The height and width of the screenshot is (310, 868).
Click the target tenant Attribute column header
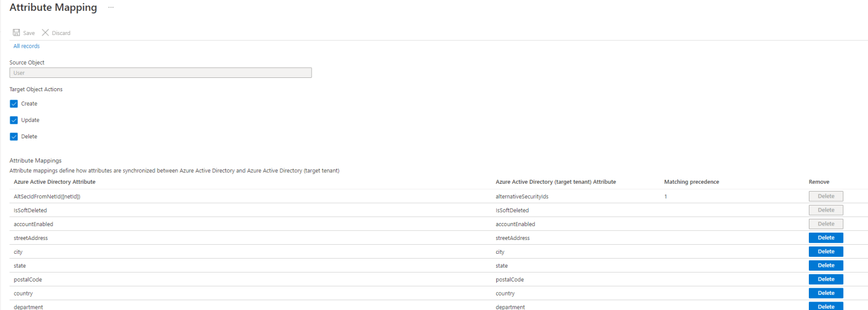coord(555,181)
